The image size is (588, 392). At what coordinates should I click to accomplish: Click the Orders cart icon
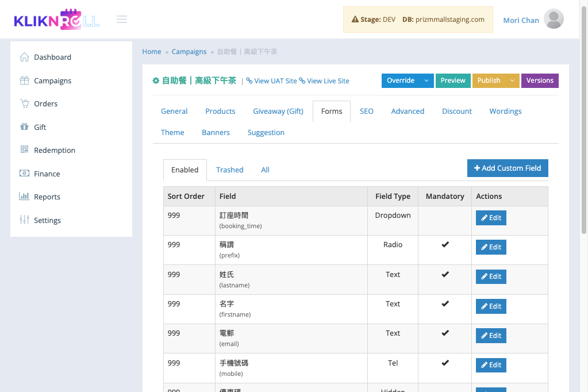coord(24,103)
